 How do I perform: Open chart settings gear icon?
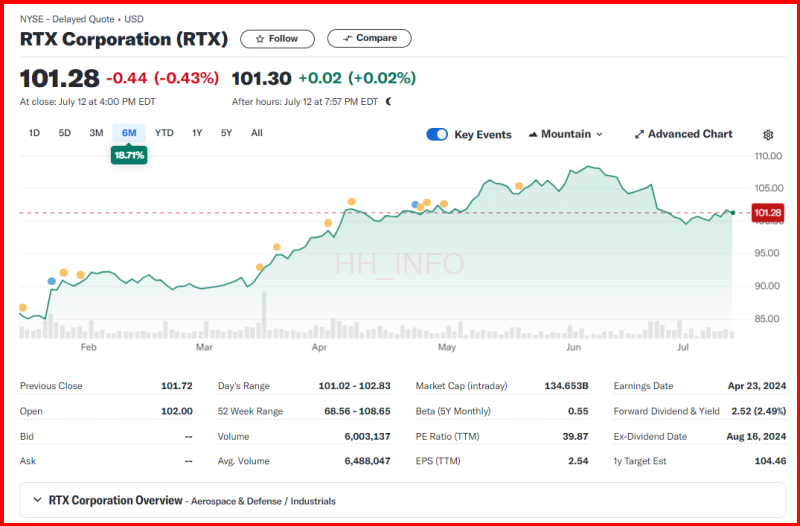[x=768, y=135]
